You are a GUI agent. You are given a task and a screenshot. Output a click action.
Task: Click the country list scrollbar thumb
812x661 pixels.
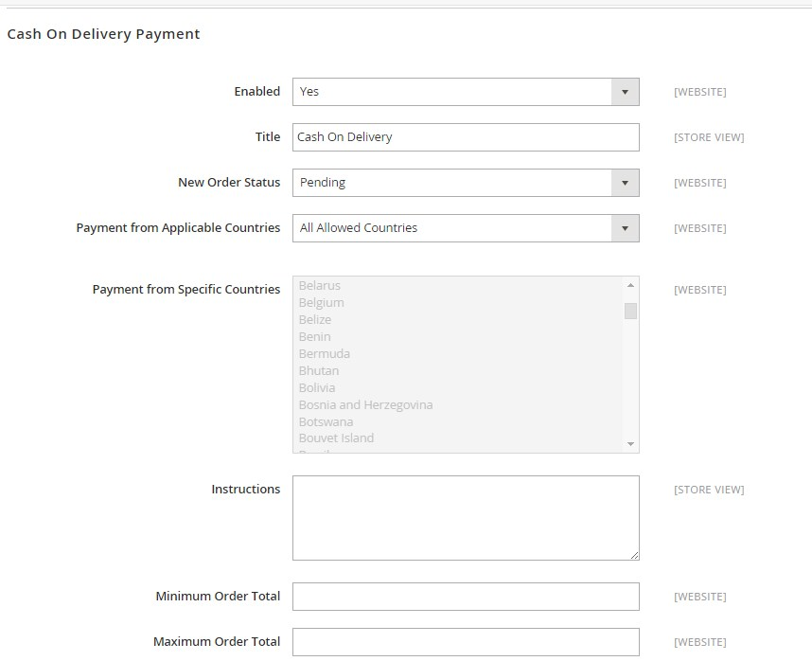pyautogui.click(x=630, y=312)
